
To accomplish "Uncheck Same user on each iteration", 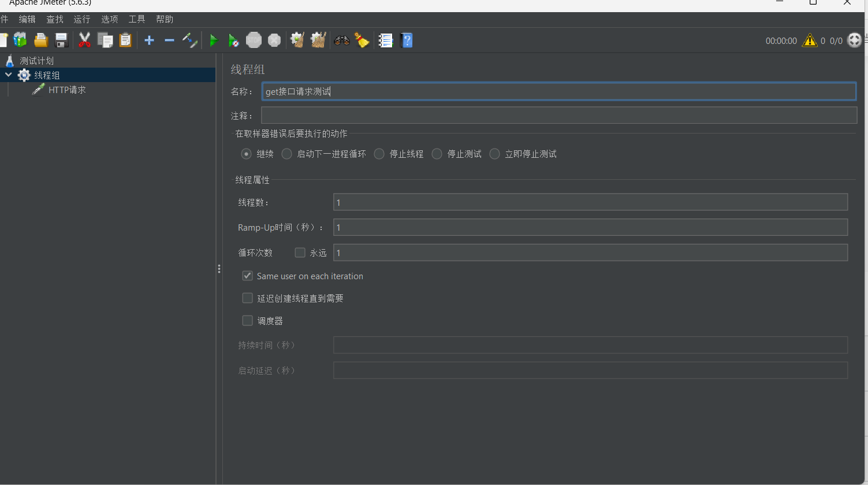I will pos(248,276).
